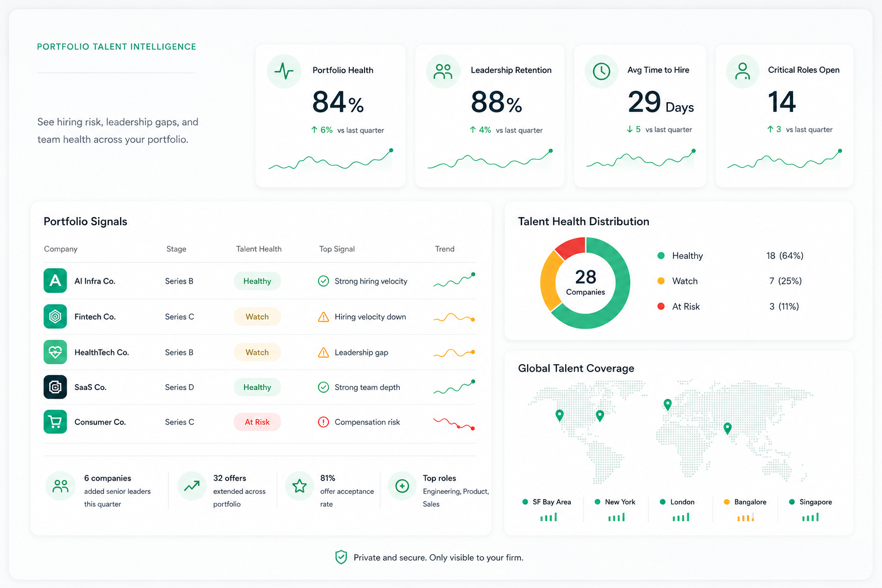Click the 84% Portfolio Health value
Image resolution: width=882 pixels, height=588 pixels.
[338, 102]
